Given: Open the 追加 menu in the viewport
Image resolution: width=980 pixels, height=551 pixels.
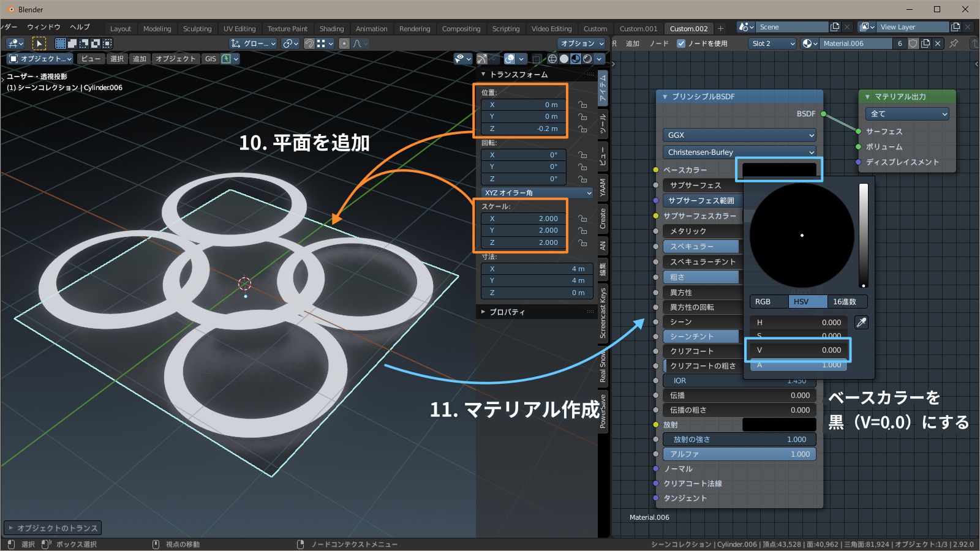Looking at the screenshot, I should tap(138, 59).
